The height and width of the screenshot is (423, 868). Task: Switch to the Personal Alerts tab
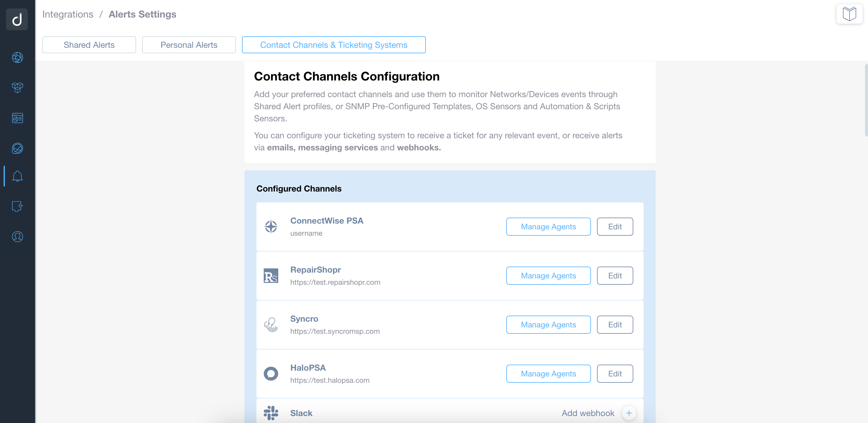(x=189, y=45)
